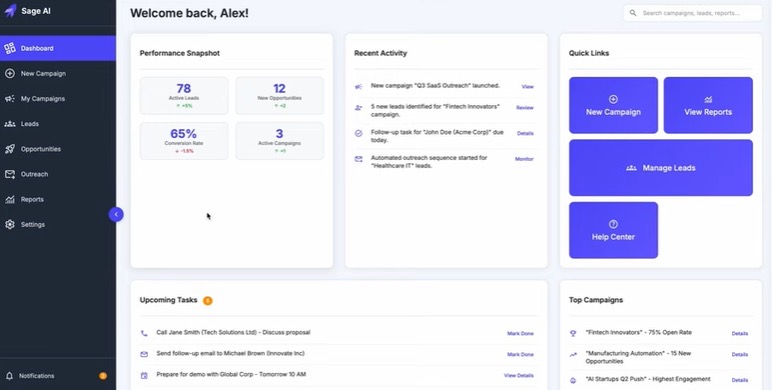Mark Done the Call Jane Smith task
The image size is (772, 390).
coord(520,333)
